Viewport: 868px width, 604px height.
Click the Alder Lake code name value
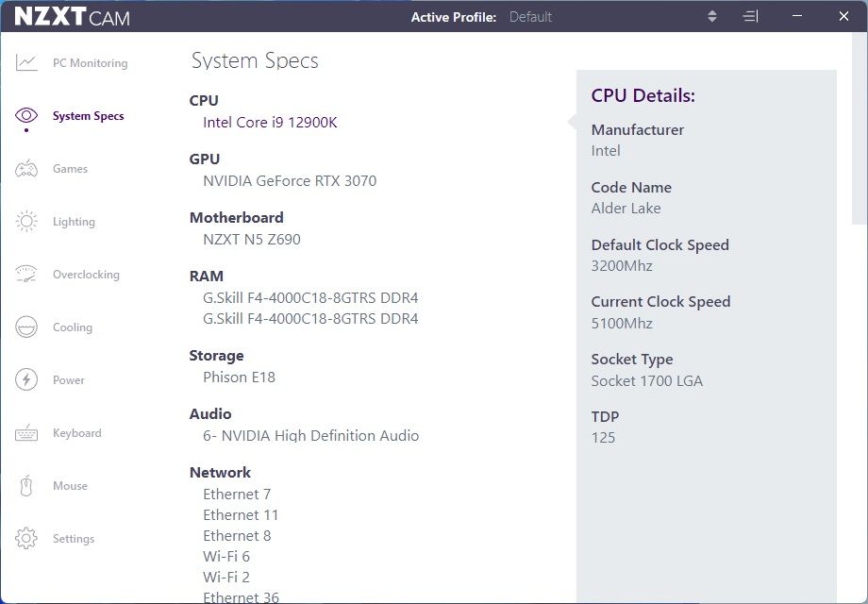[x=626, y=209]
